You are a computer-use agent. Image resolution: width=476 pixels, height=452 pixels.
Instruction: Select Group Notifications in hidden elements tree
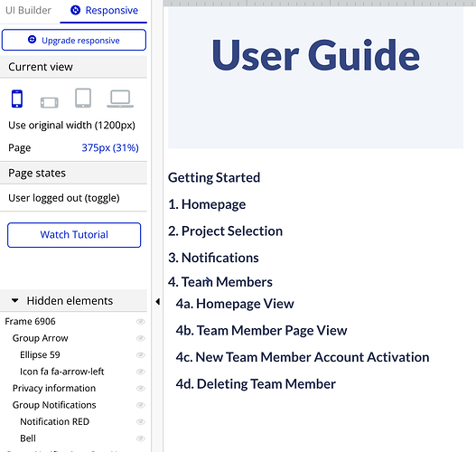tap(54, 405)
